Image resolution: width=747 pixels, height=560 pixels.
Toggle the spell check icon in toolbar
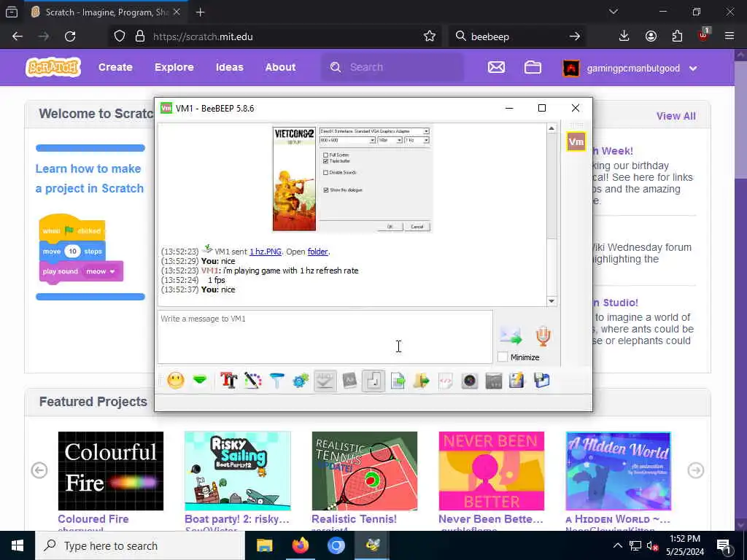(x=325, y=381)
